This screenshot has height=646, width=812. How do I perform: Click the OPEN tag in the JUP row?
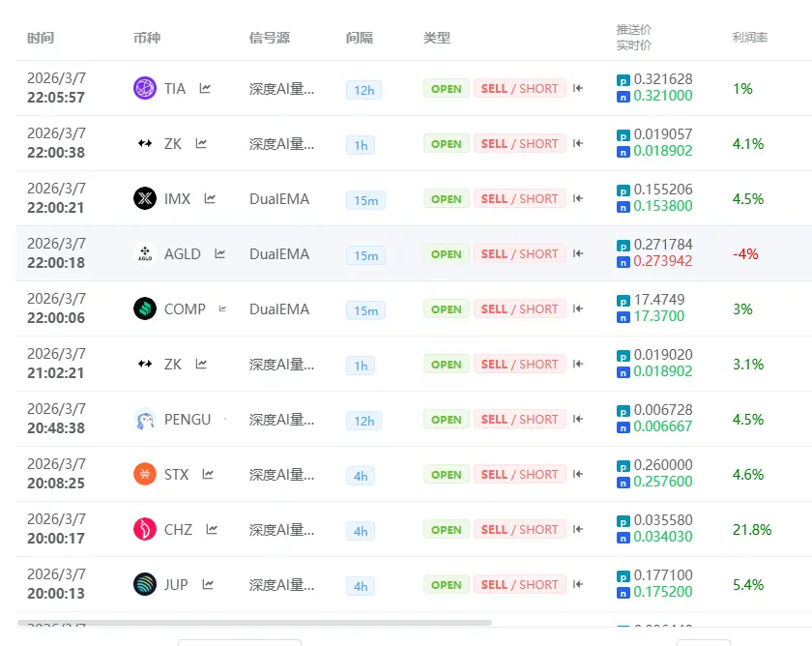point(447,585)
